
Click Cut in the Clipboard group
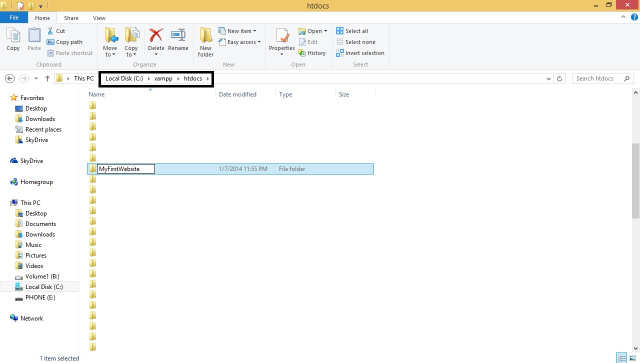[x=56, y=31]
